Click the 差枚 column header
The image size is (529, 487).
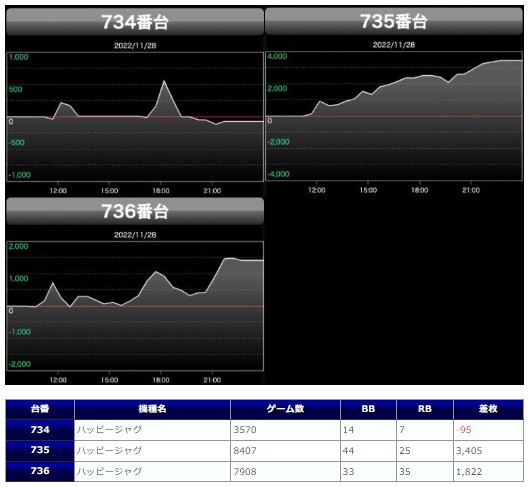[488, 409]
